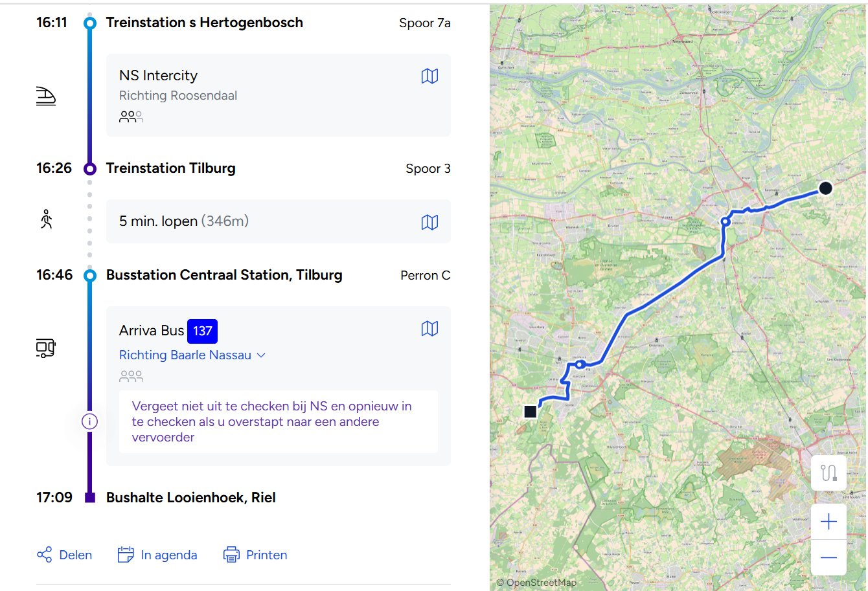Click the train icon beside the NS Intercity leg
The width and height of the screenshot is (868, 591).
(46, 96)
